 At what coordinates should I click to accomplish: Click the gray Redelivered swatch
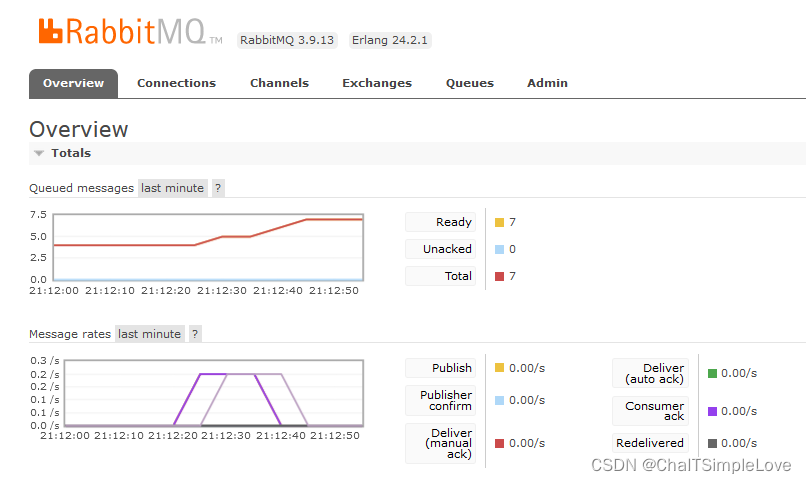click(712, 443)
